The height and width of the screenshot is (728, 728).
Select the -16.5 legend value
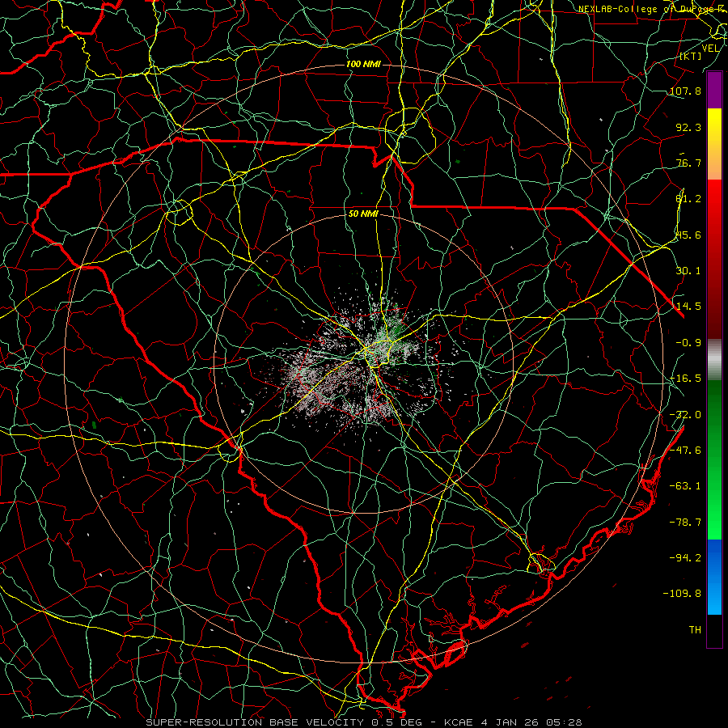pyautogui.click(x=685, y=379)
